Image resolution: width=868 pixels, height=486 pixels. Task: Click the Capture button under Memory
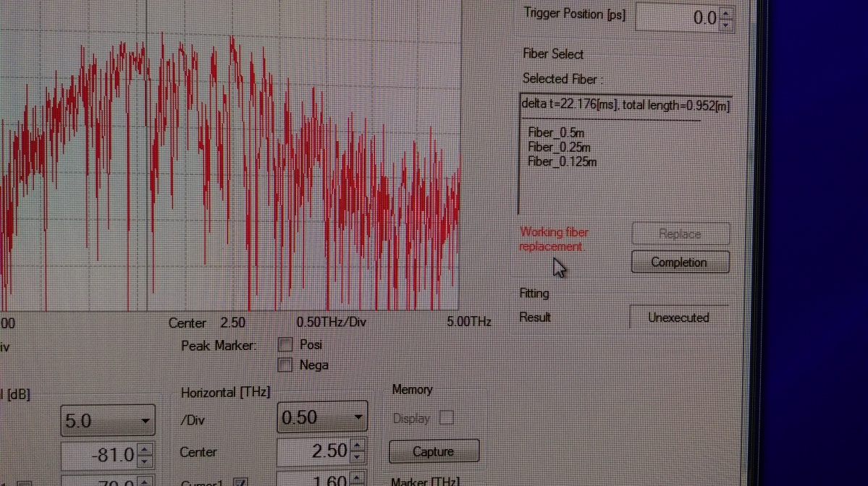coord(433,451)
